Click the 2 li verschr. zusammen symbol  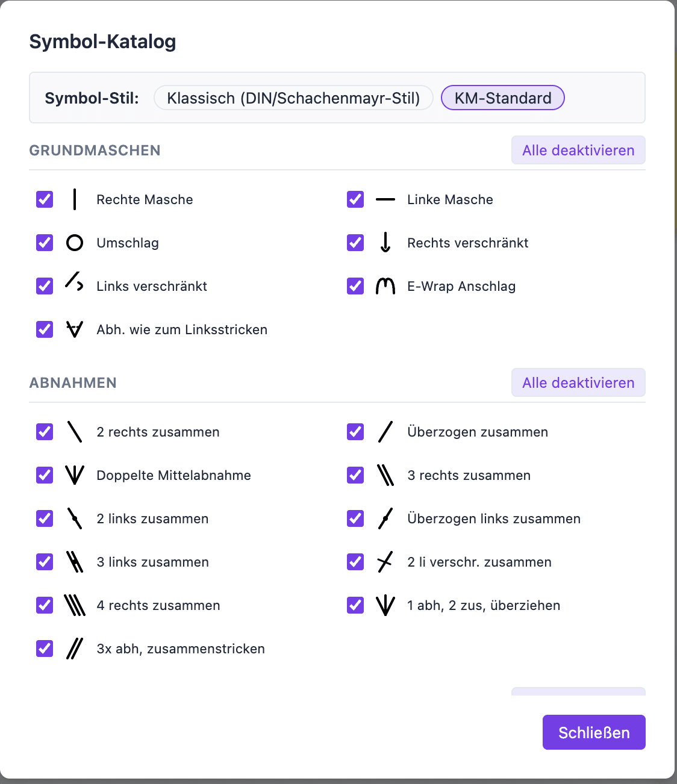point(385,562)
